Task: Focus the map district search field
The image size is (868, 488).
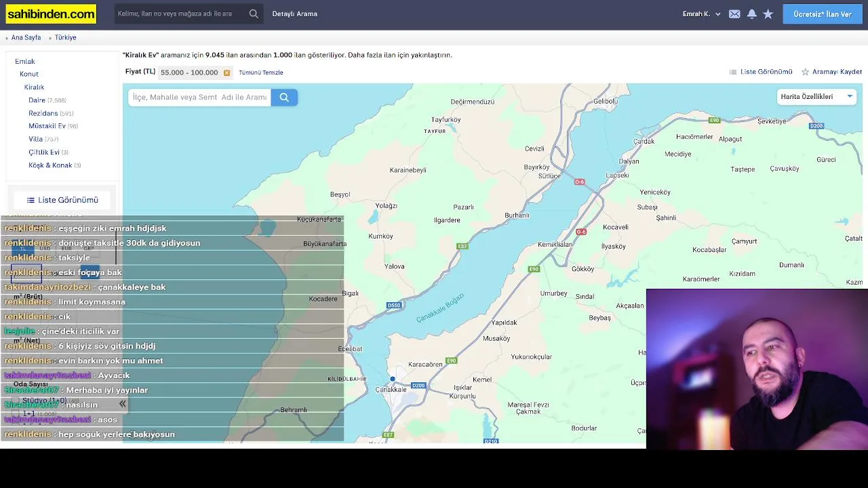Action: coord(199,98)
